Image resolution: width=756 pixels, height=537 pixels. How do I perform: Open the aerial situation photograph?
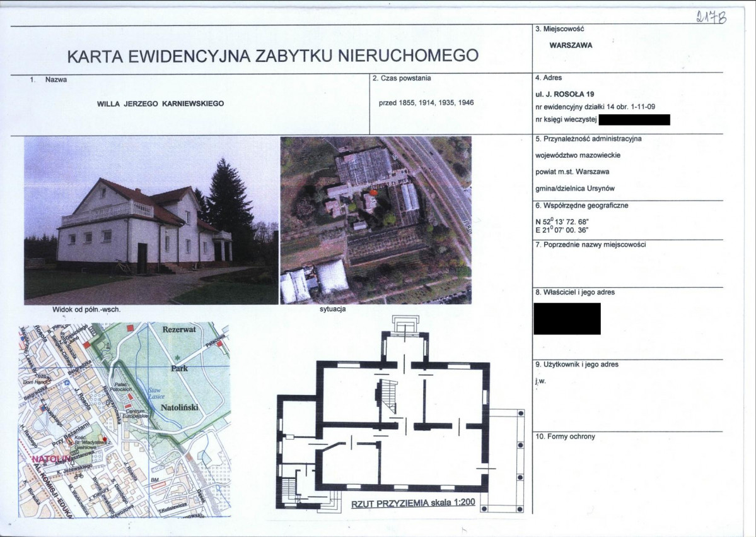[x=376, y=220]
